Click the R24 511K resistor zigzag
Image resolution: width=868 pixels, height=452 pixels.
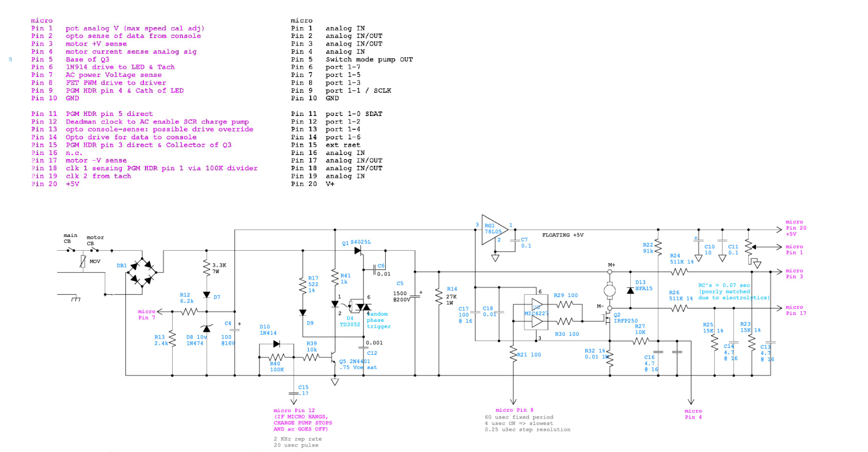coord(680,272)
